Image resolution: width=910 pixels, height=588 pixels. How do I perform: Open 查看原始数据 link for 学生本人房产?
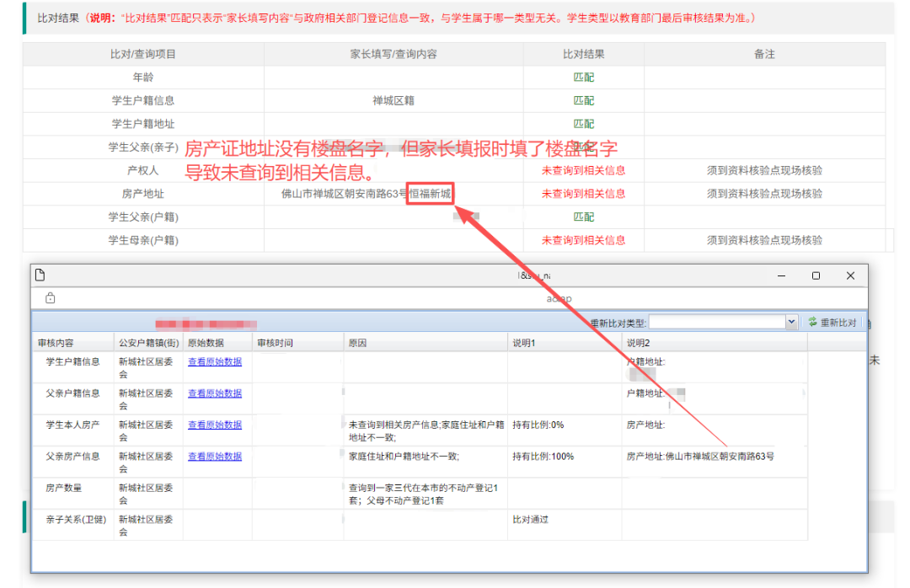[x=215, y=425]
